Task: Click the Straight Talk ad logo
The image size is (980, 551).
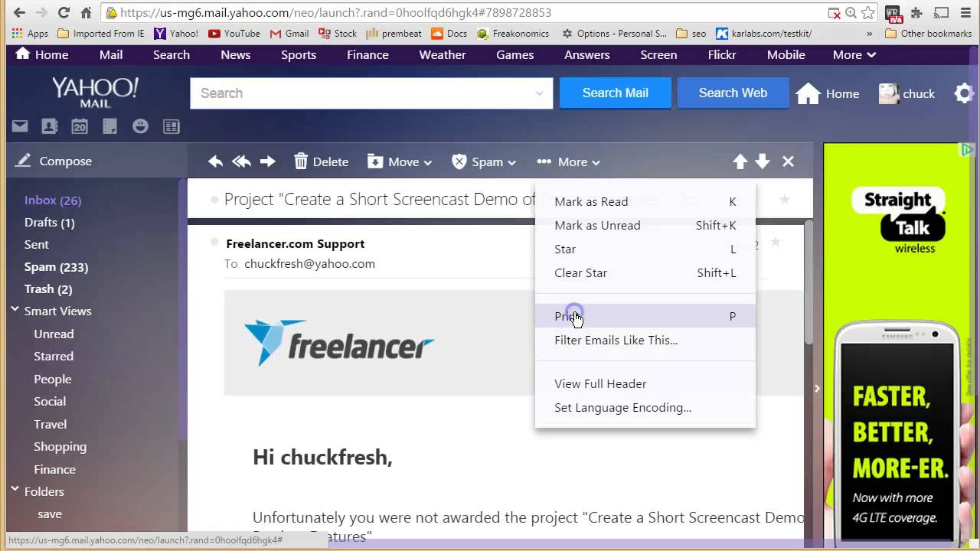Action: (898, 220)
